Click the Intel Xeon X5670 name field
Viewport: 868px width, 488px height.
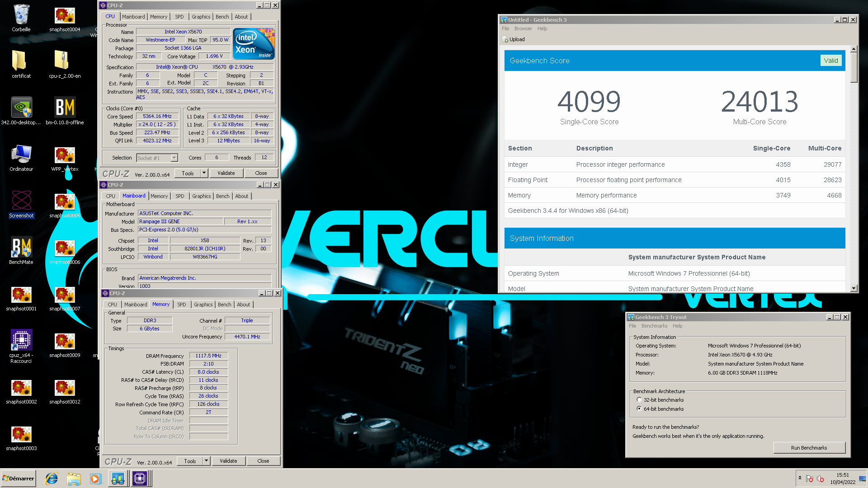(x=183, y=32)
